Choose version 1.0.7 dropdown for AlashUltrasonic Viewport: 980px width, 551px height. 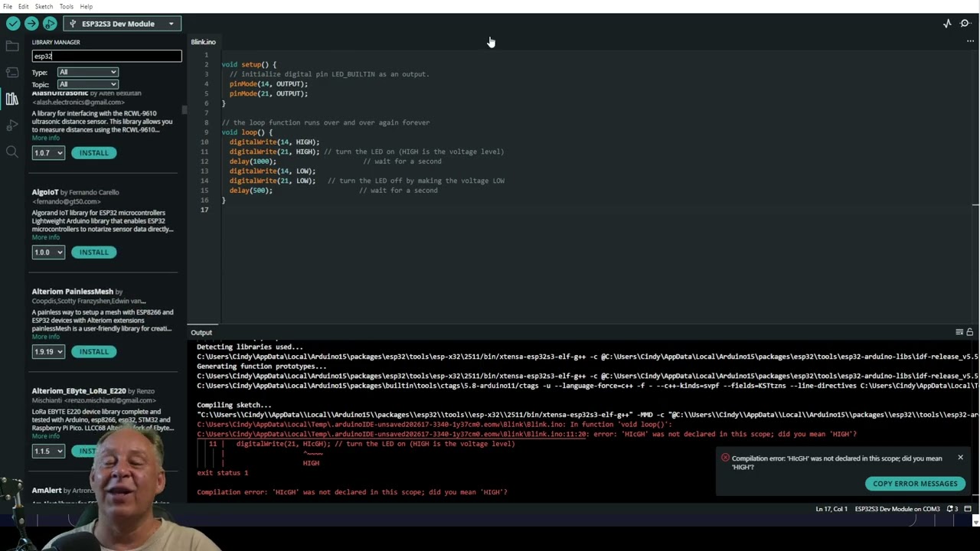(x=48, y=153)
